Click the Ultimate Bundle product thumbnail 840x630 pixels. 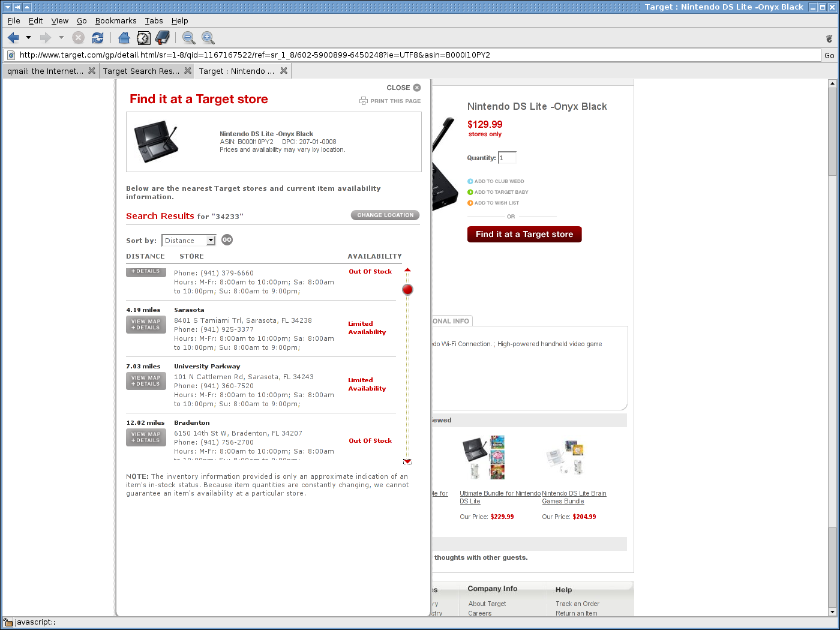(484, 457)
